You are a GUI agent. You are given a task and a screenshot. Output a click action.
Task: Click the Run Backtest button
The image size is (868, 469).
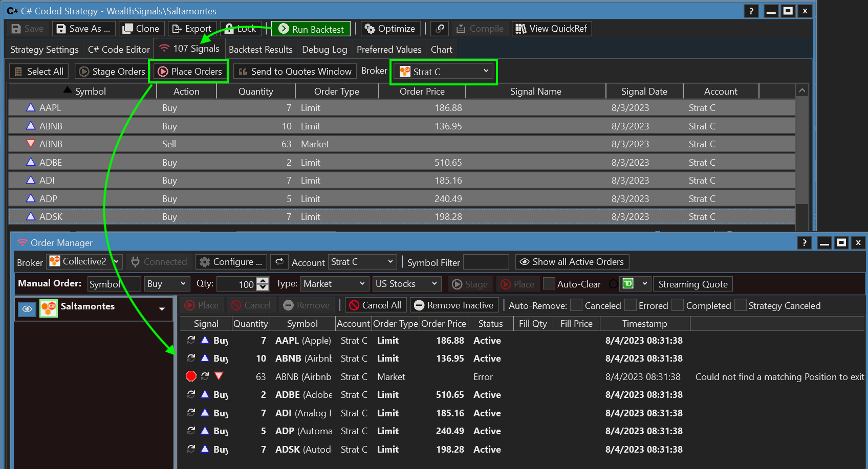[311, 29]
